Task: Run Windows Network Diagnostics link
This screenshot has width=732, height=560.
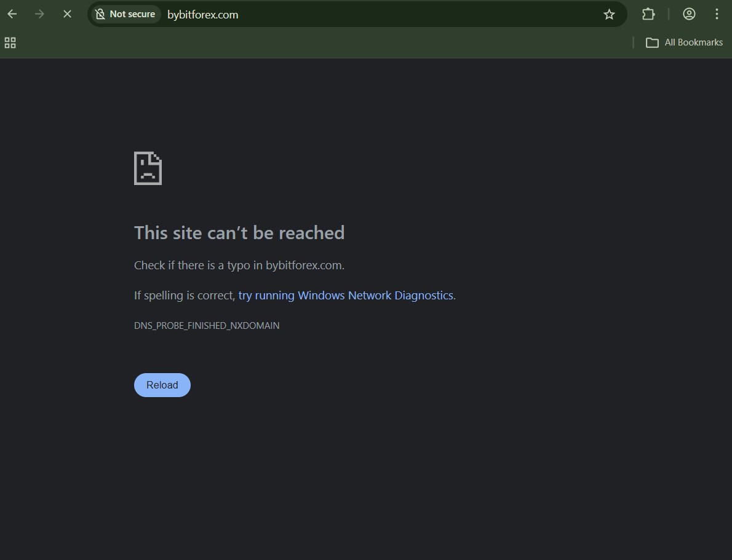Action: tap(345, 296)
